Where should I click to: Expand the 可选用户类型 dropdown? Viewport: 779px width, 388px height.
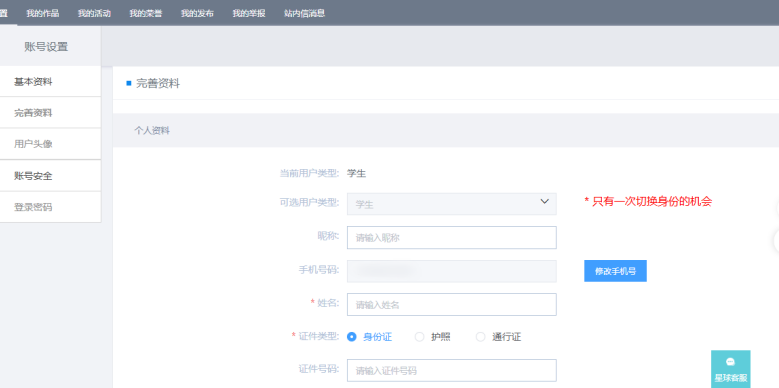[x=452, y=204]
